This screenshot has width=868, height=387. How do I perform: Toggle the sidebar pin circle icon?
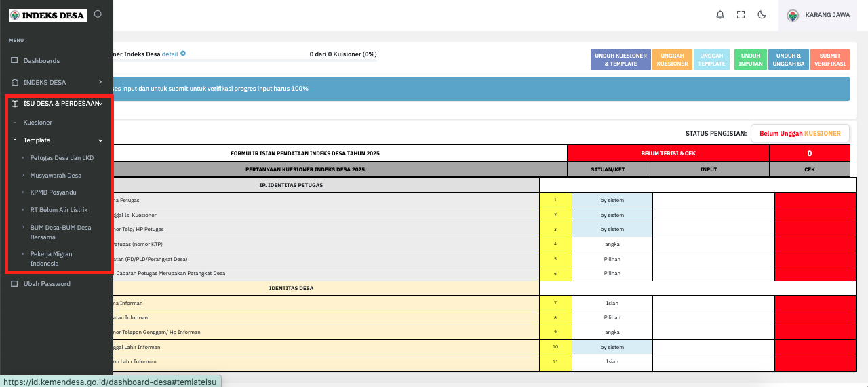98,14
